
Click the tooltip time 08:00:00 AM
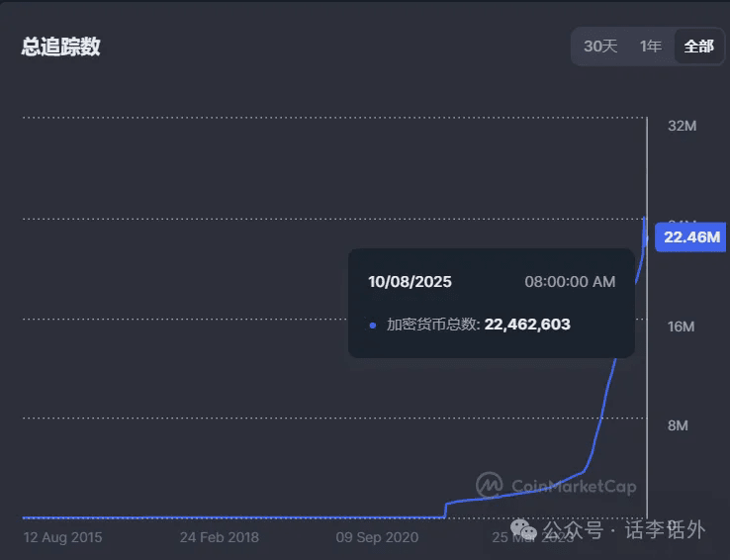[x=570, y=282]
